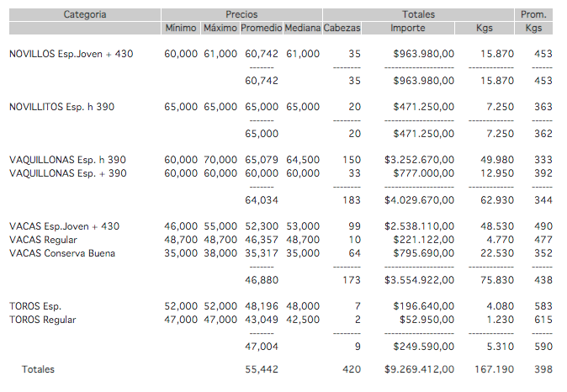Click the NOVILLITOS Esp. h 390 row label

pyautogui.click(x=61, y=107)
